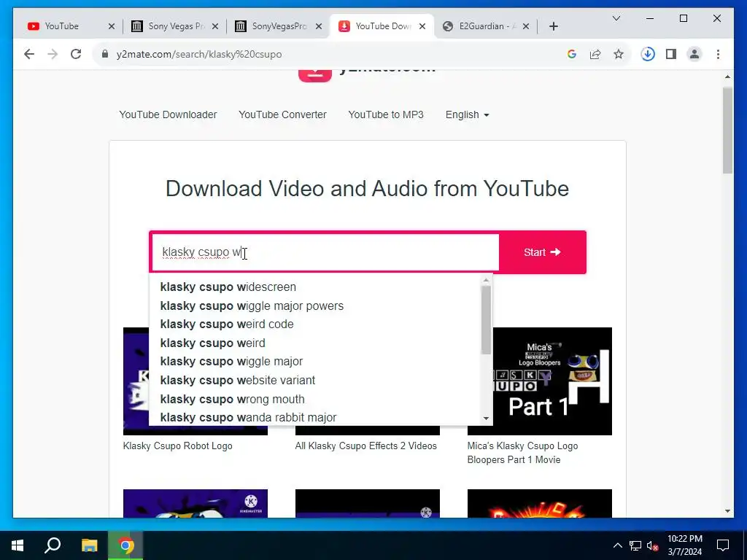Open YouTube Downloader nav link

pos(169,114)
